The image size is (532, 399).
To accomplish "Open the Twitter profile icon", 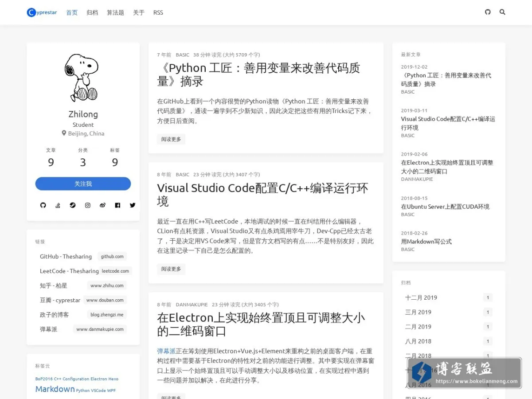I will (x=133, y=205).
